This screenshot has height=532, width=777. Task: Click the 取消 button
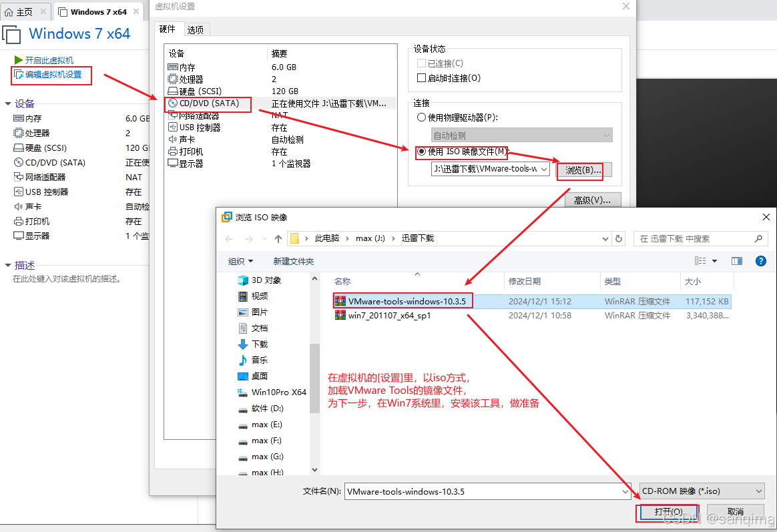point(736,512)
